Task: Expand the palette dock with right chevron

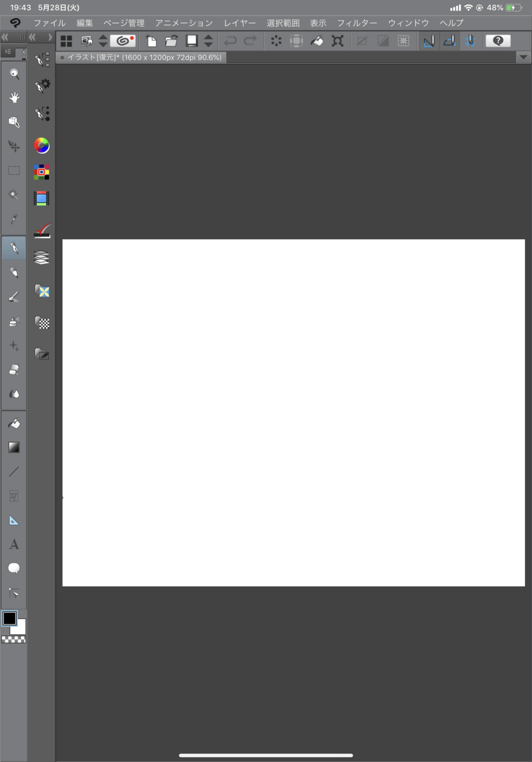Action: [x=50, y=37]
